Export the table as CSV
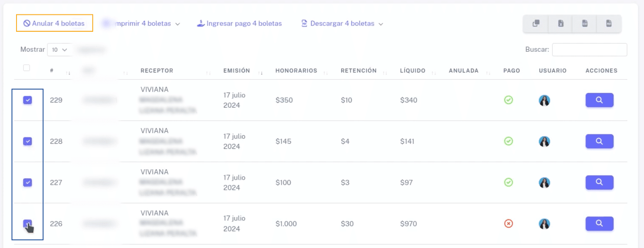 [584, 24]
